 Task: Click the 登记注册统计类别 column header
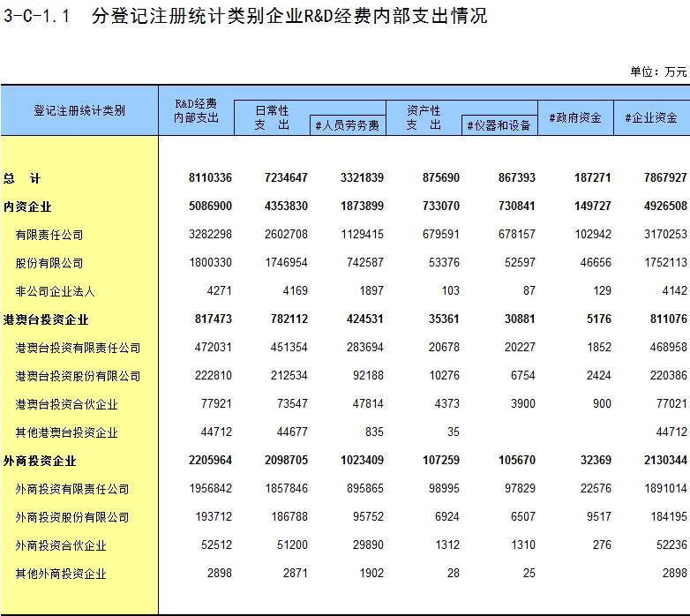click(x=79, y=110)
